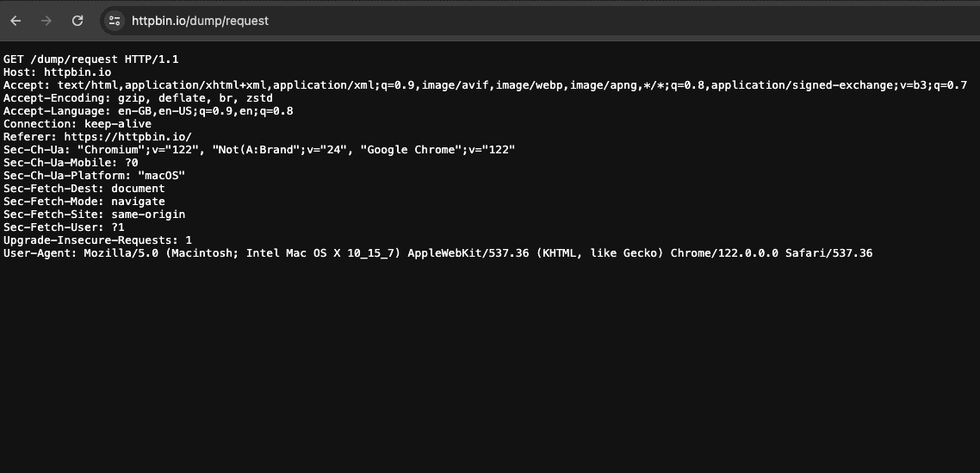Click the Referer: https://httpbin.io/ line
980x473 pixels.
point(97,137)
